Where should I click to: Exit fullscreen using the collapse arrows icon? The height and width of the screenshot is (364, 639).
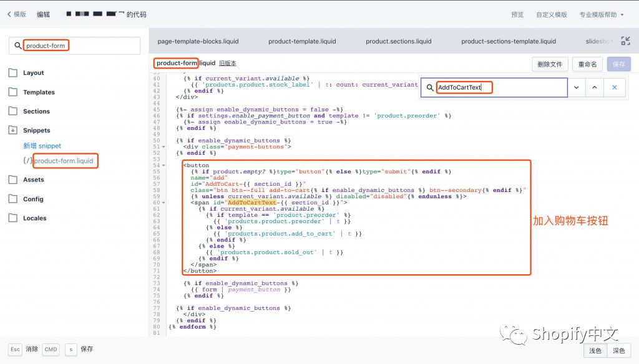tap(622, 14)
